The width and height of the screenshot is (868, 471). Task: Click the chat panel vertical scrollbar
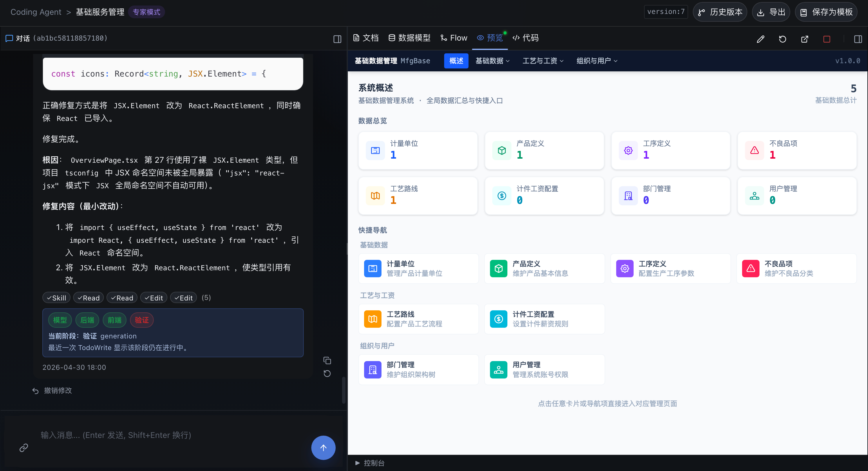click(x=344, y=390)
